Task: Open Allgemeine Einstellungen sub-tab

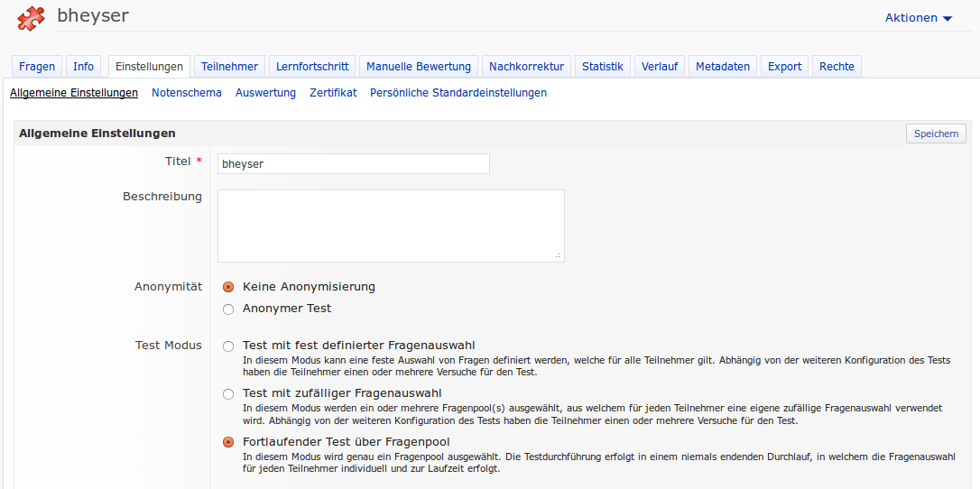Action: pyautogui.click(x=74, y=93)
